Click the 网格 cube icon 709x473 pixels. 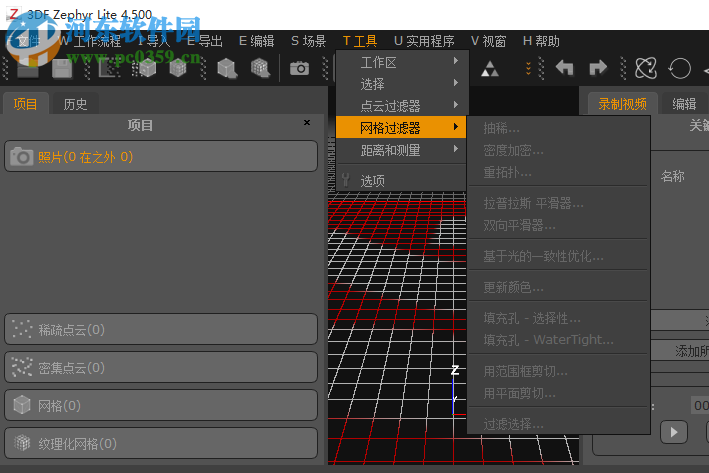(x=22, y=405)
